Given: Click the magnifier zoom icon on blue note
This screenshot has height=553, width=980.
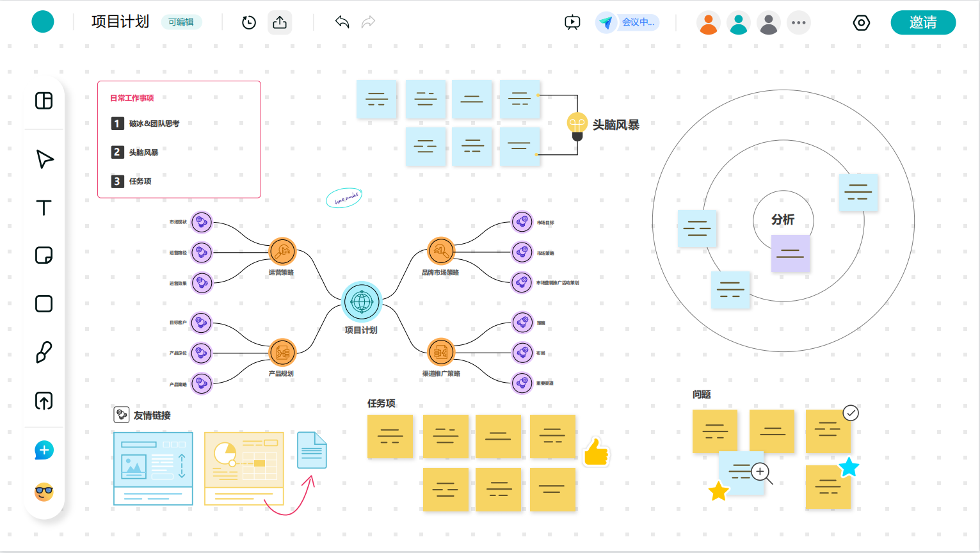Looking at the screenshot, I should [762, 474].
